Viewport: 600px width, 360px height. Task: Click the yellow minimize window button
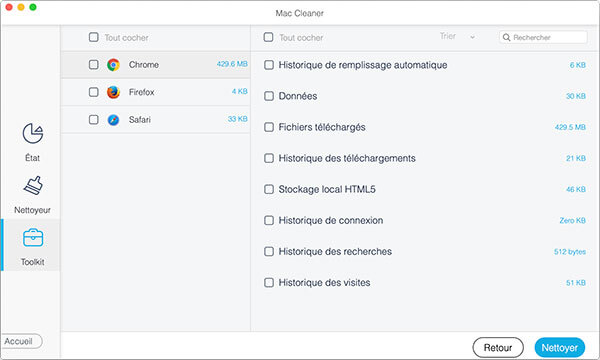[21, 7]
